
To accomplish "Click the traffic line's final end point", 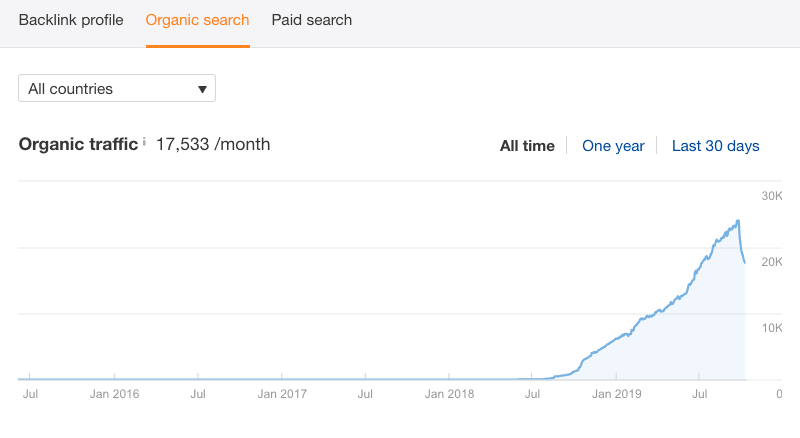I will tap(745, 263).
